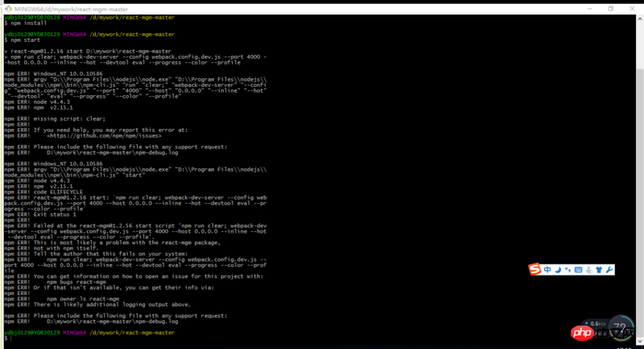Click the scrollbar up arrow
Image resolution: width=644 pixels, height=349 pixels.
(640, 19)
